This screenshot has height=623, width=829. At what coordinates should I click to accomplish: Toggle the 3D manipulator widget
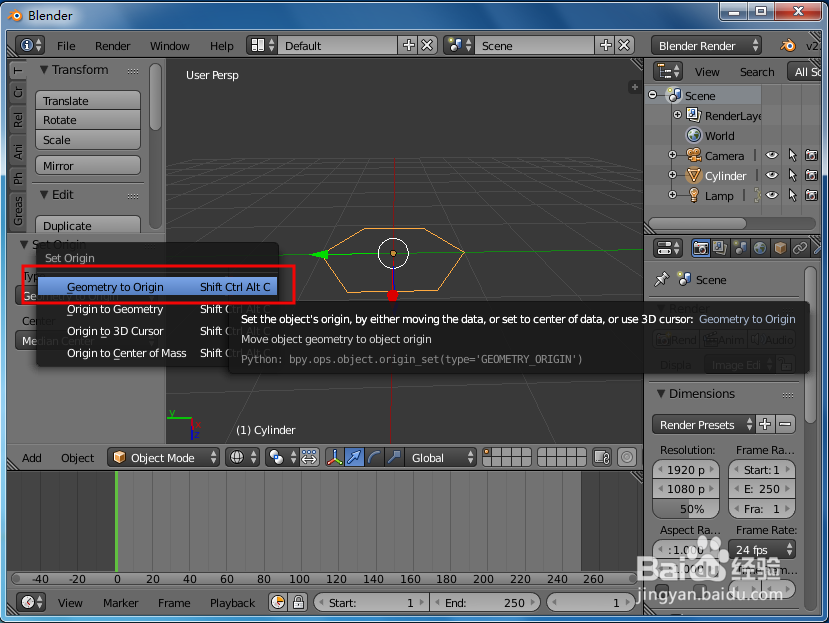click(x=334, y=457)
